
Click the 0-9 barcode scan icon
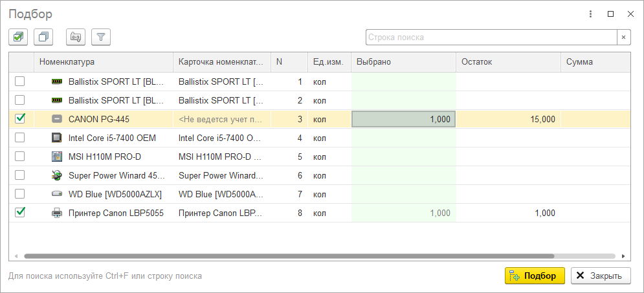76,38
